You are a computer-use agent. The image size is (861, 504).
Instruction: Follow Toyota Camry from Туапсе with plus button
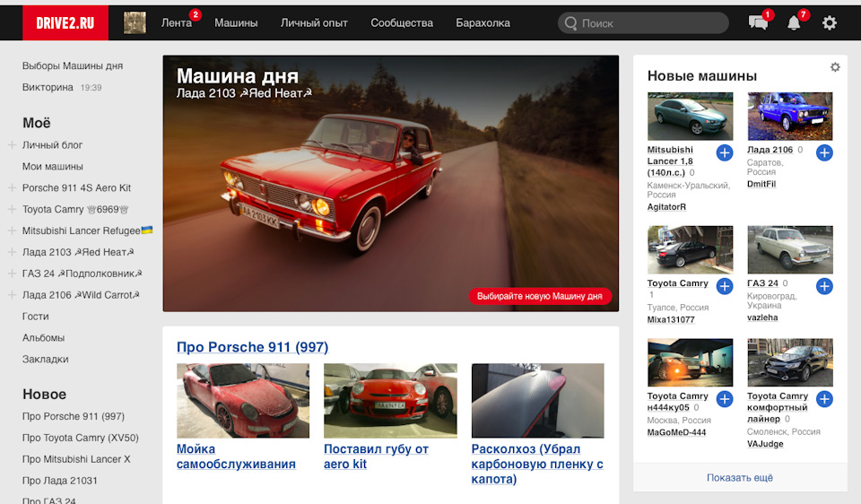[x=725, y=286]
